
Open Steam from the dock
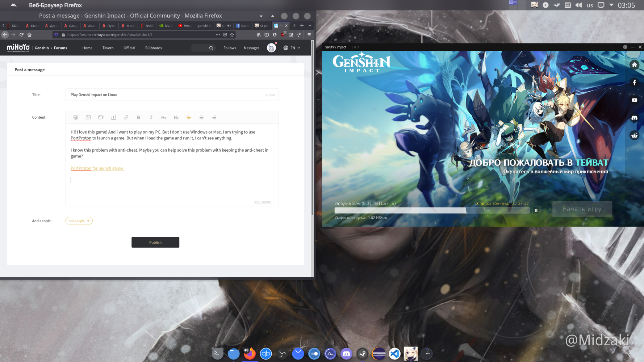362,353
